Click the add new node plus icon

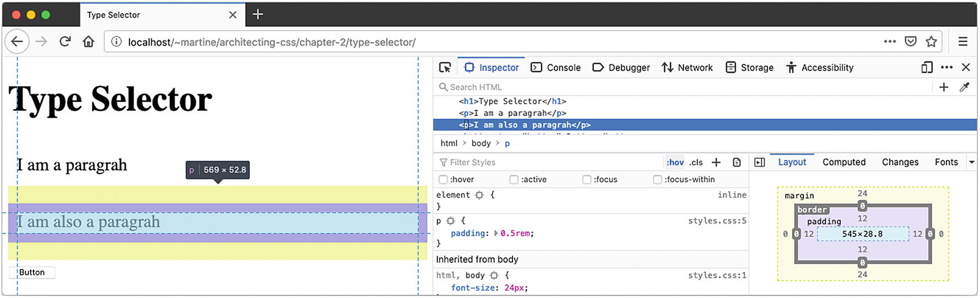pos(944,87)
